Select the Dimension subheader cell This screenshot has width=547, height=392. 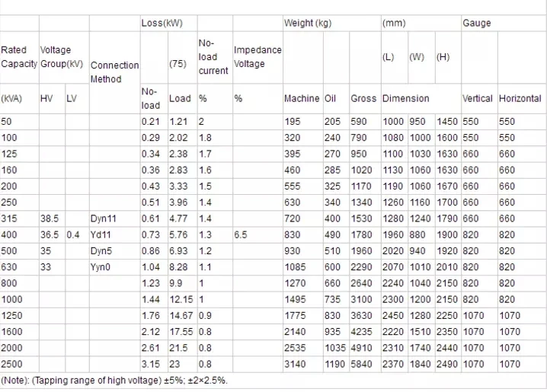[x=405, y=98]
